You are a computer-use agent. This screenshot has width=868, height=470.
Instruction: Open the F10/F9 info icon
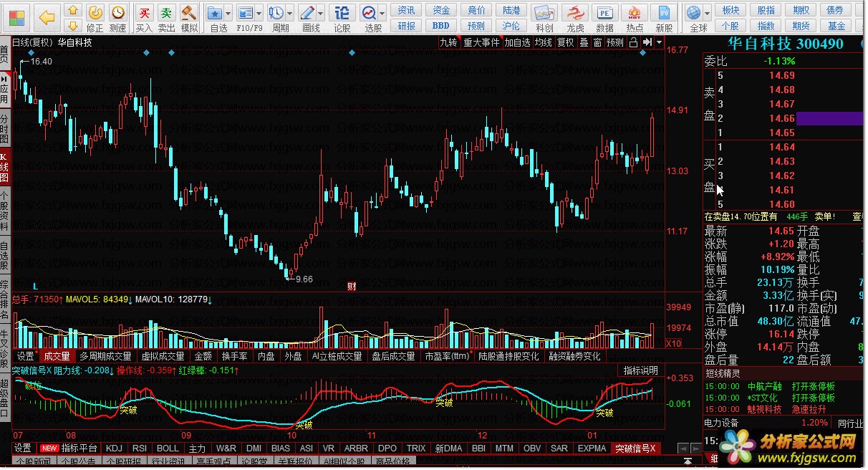(x=246, y=12)
